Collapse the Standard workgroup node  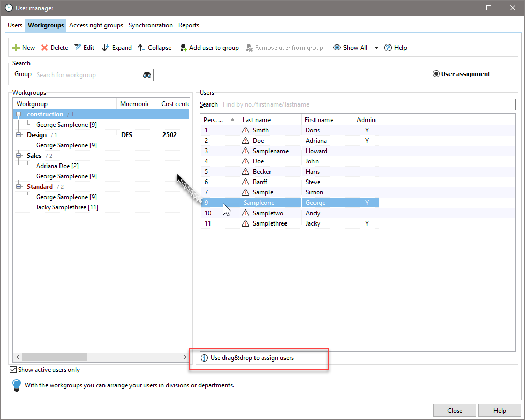19,187
